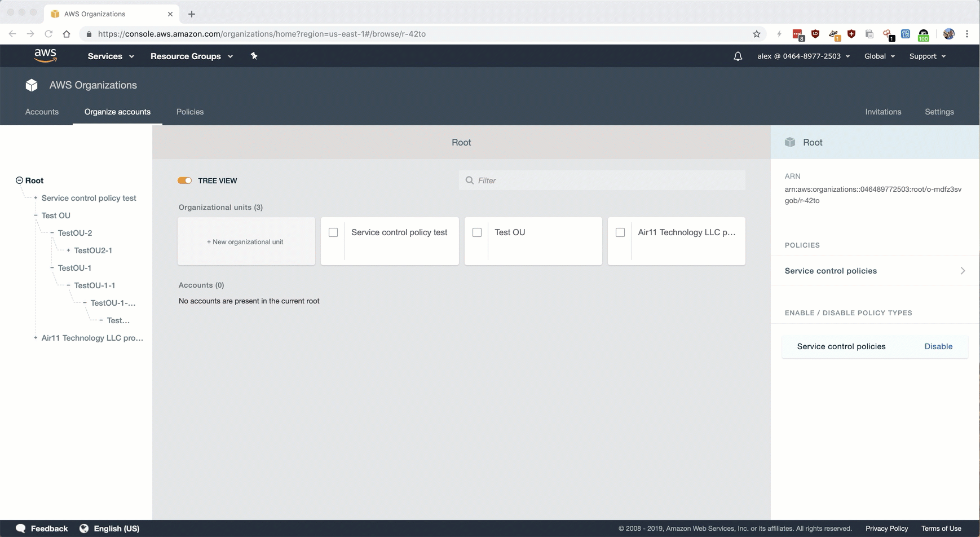
Task: Click the magnifier in the Filter box
Action: pyautogui.click(x=470, y=180)
